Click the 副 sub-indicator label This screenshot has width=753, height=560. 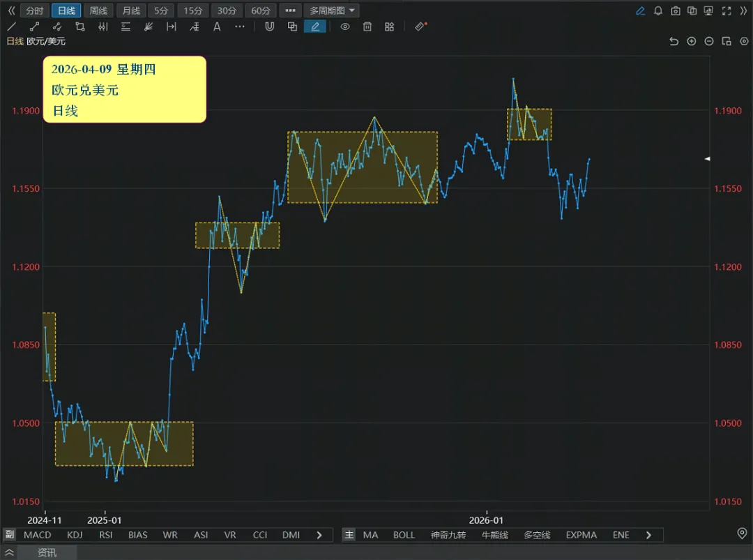(x=9, y=534)
